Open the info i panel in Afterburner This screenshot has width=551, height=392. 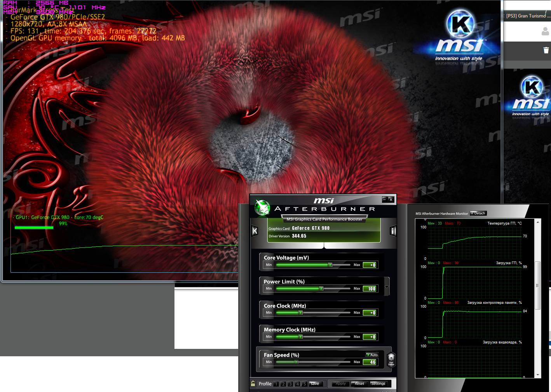[393, 231]
